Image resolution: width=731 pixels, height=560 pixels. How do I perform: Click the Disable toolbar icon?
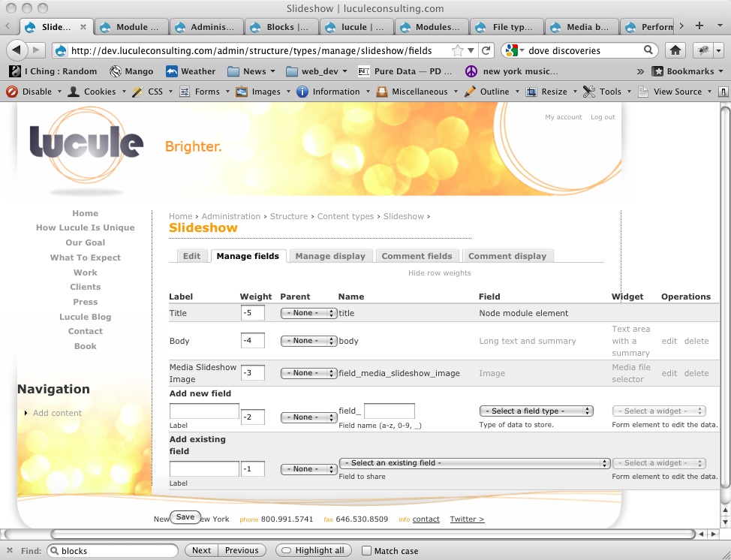(x=12, y=92)
